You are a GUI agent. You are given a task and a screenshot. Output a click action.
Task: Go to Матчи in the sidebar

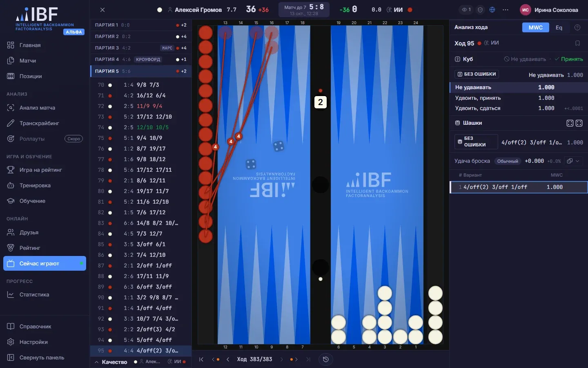[45, 61]
